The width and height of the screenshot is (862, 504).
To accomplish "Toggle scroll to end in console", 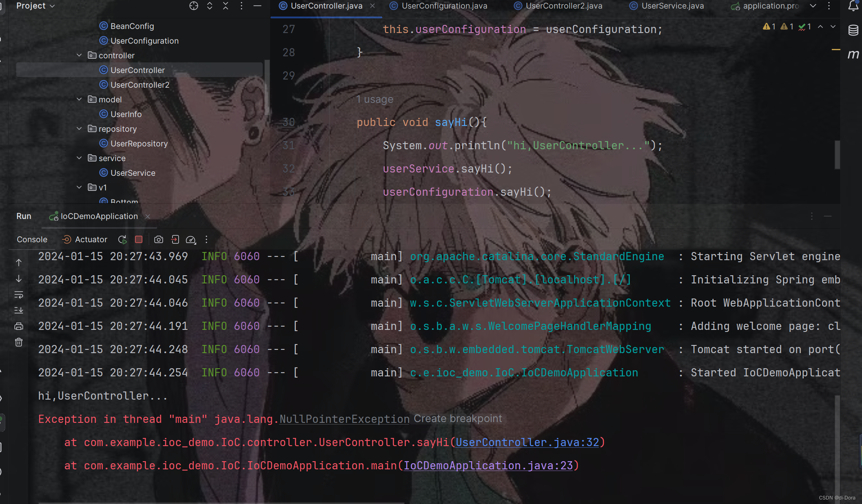I will (19, 310).
